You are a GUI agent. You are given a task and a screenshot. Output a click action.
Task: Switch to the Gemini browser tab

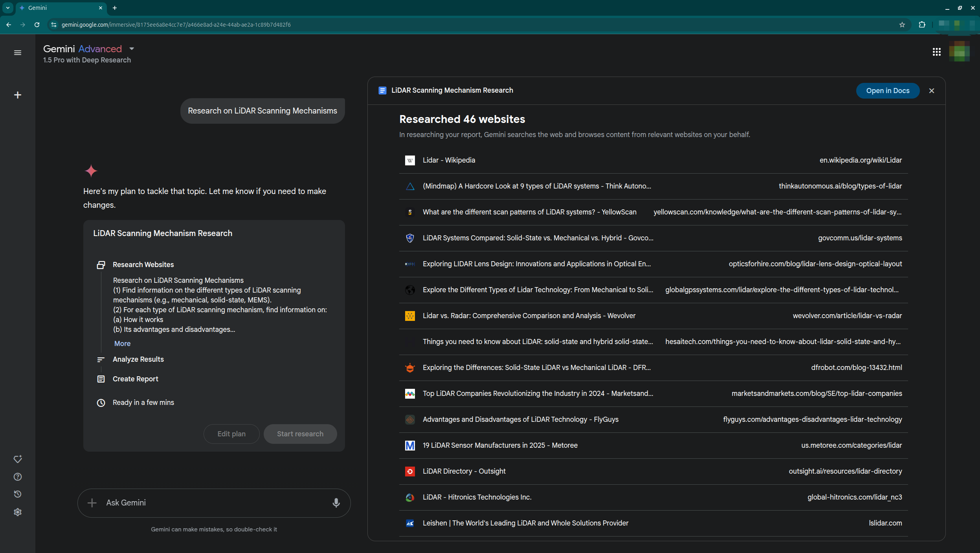point(59,8)
